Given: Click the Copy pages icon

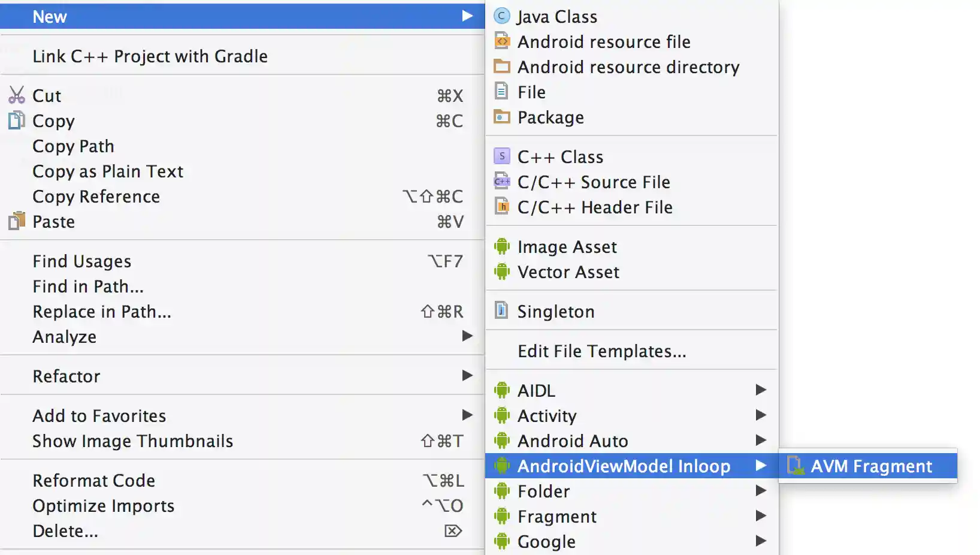Looking at the screenshot, I should pos(16,120).
